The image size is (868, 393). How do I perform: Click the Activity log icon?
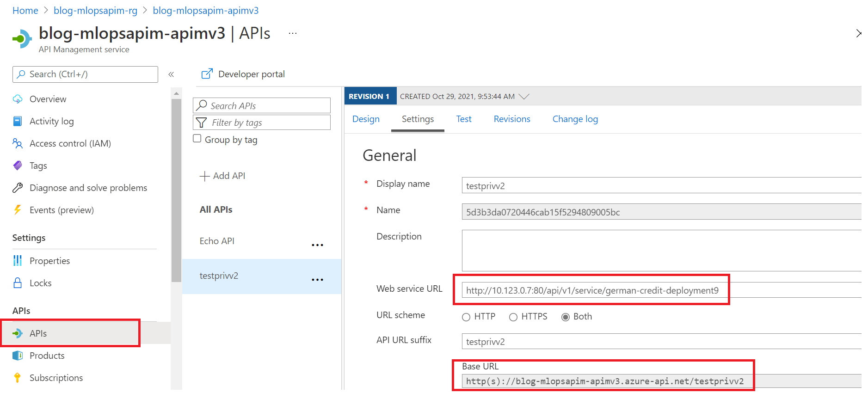coord(18,121)
